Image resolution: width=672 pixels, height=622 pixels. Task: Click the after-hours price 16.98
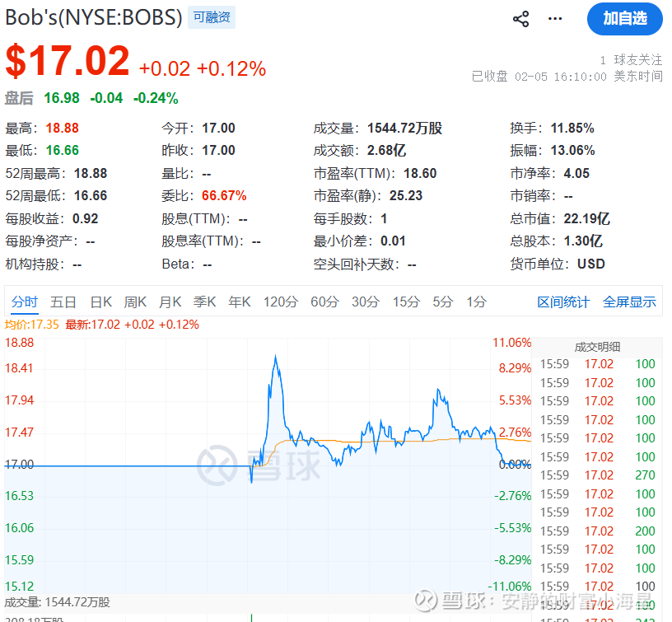62,98
